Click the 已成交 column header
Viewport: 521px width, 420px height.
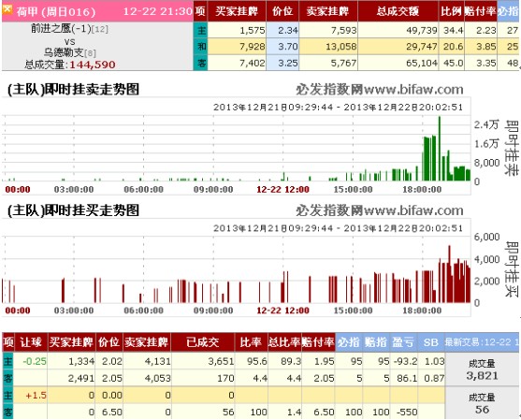(x=203, y=342)
